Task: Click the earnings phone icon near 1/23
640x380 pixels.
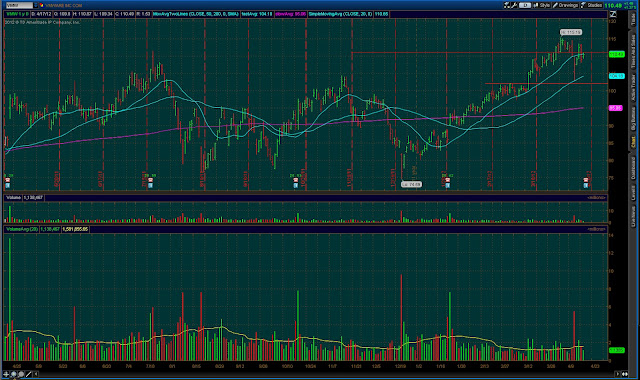Action: coord(447,180)
